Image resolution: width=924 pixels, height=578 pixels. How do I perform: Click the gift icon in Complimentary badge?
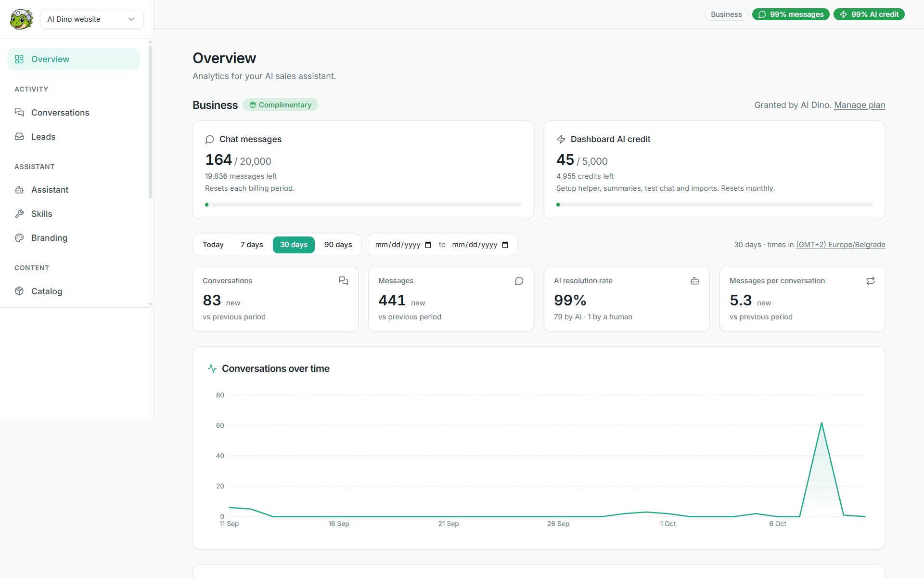click(x=253, y=105)
